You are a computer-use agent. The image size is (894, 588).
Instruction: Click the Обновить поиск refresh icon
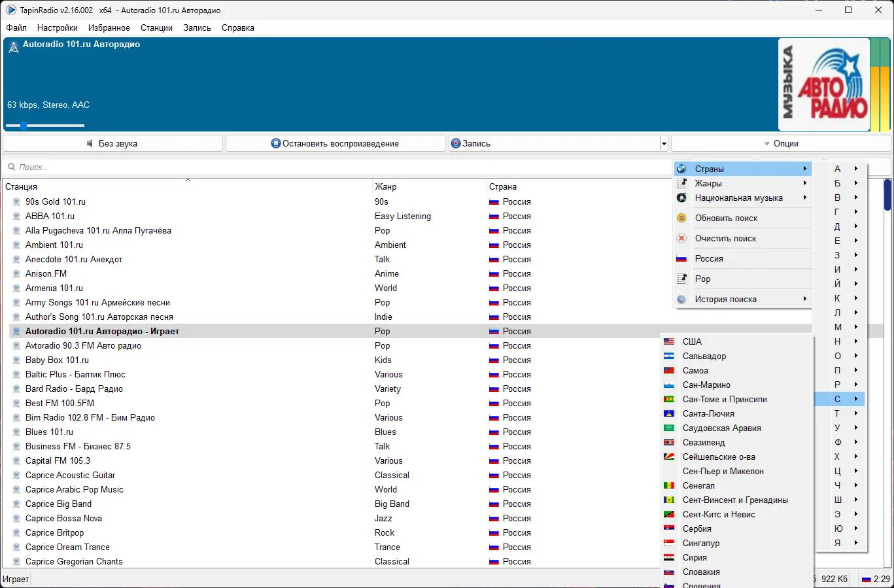[x=681, y=218]
